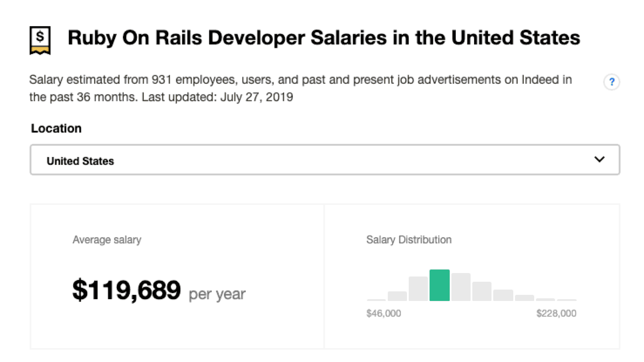Image resolution: width=644 pixels, height=362 pixels.
Task: Expand the Location dropdown chevron
Action: (x=599, y=159)
